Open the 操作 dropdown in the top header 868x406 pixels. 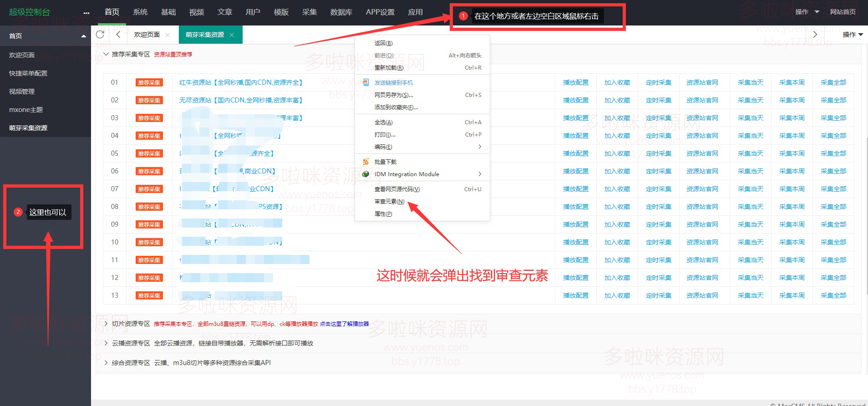pyautogui.click(x=807, y=12)
